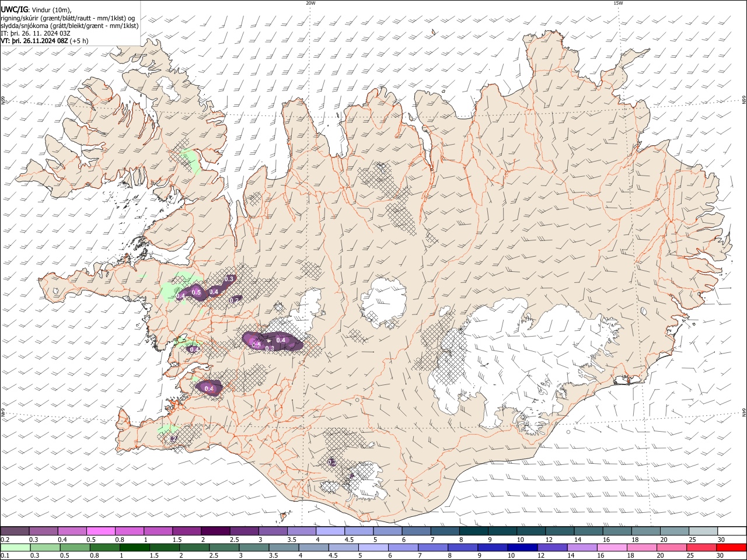Click 'slydda/snjókoma' legend description line
Image resolution: width=747 pixels, height=560 pixels.
[69, 26]
